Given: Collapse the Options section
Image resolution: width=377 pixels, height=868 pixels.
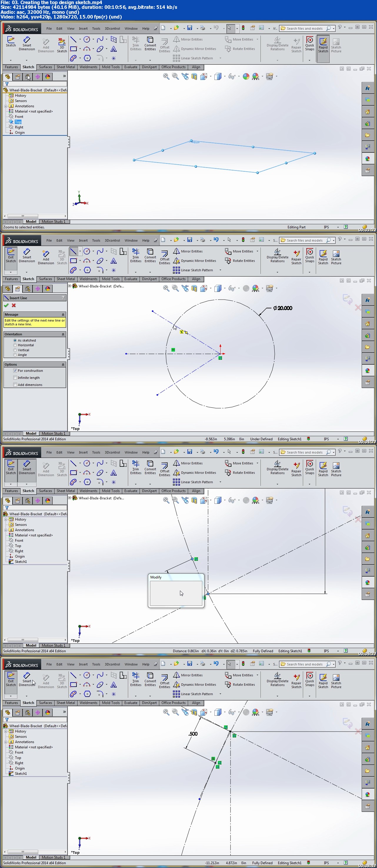Looking at the screenshot, I should point(63,364).
